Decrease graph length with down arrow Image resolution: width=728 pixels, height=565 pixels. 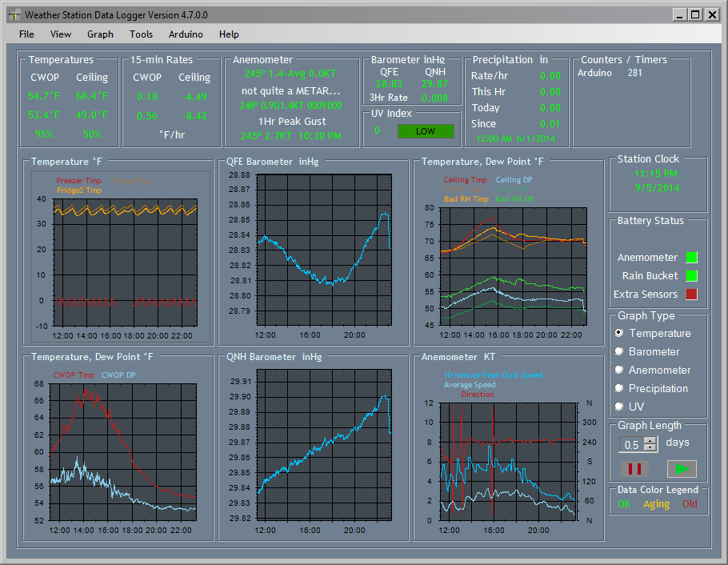650,448
